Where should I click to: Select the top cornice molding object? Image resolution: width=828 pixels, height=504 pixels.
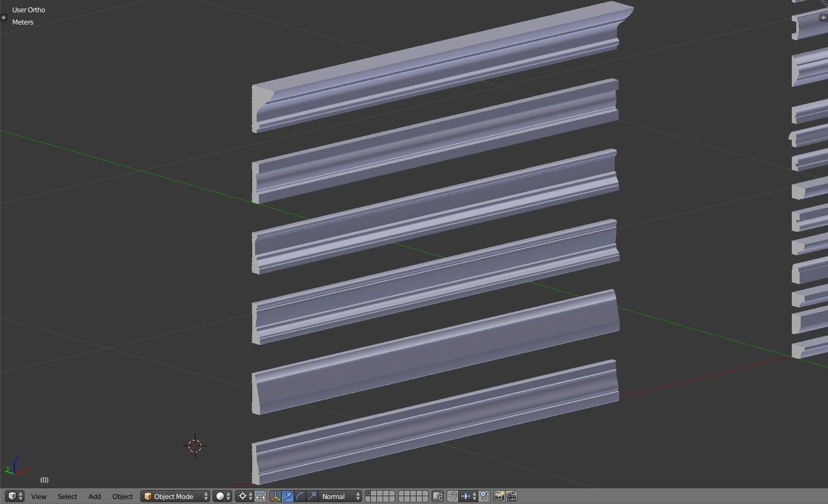click(x=443, y=67)
